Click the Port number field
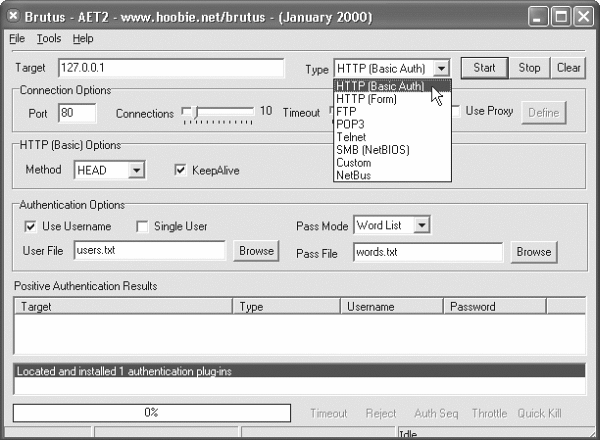The height and width of the screenshot is (440, 600). pos(76,113)
